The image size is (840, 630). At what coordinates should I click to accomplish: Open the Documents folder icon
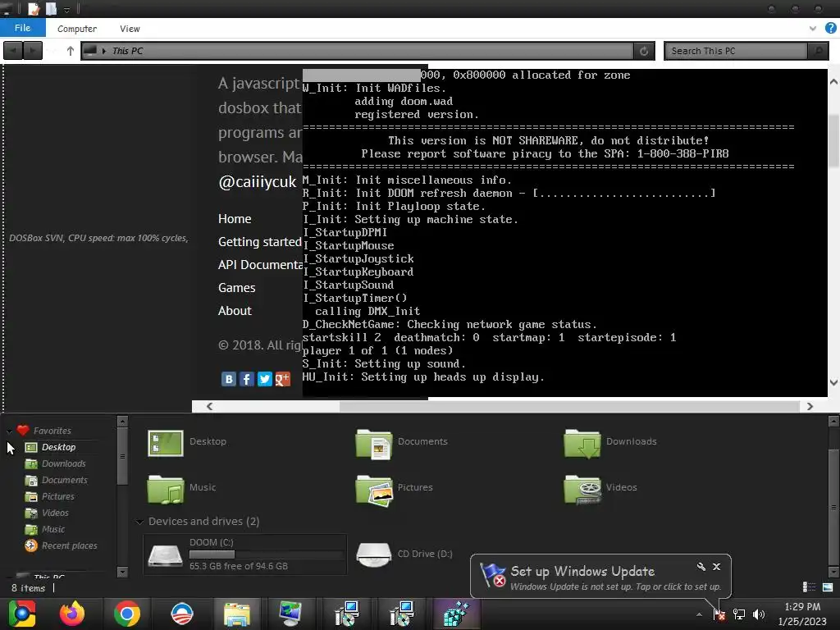(x=374, y=444)
